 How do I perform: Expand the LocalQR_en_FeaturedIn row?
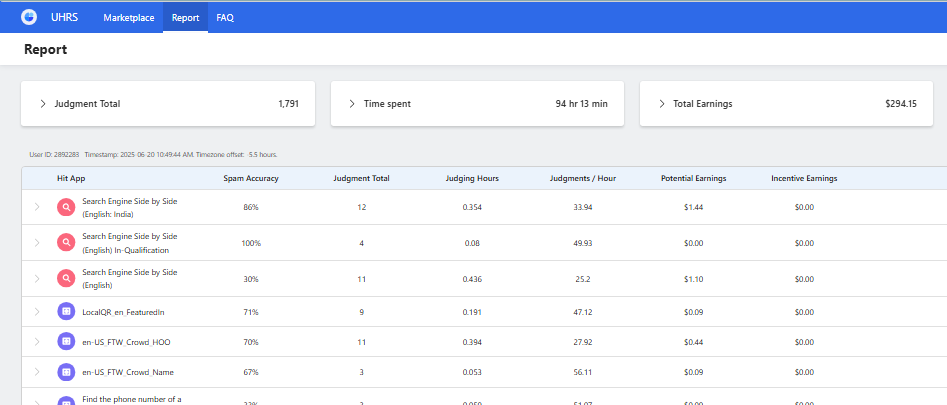[x=37, y=312]
